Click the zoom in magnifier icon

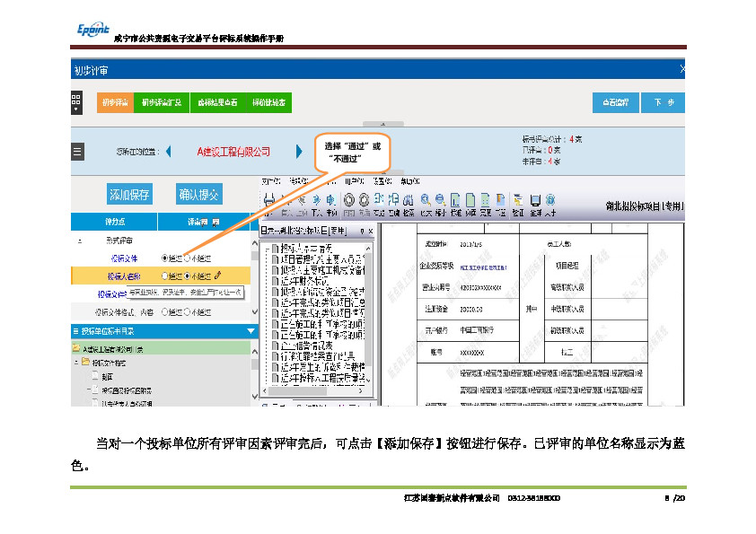(x=426, y=200)
